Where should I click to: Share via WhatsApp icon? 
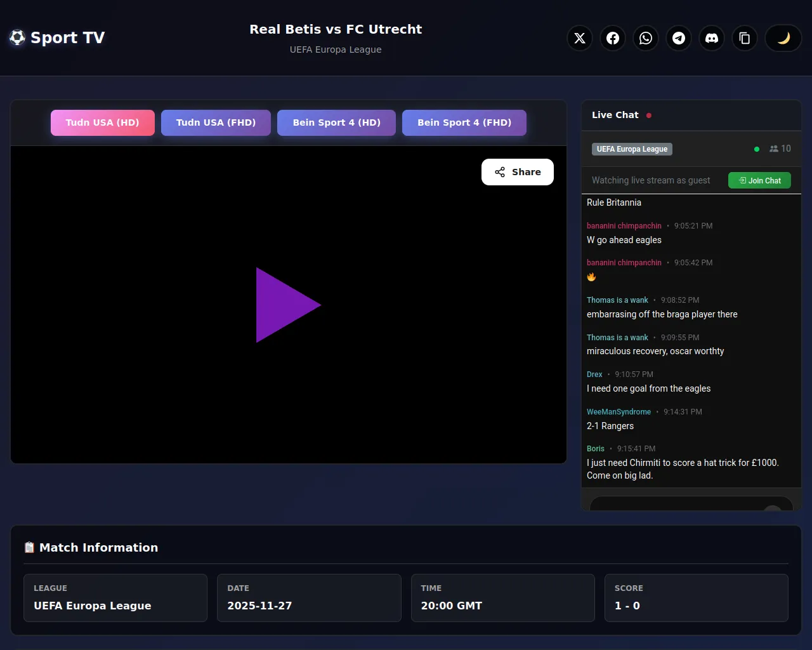[646, 38]
